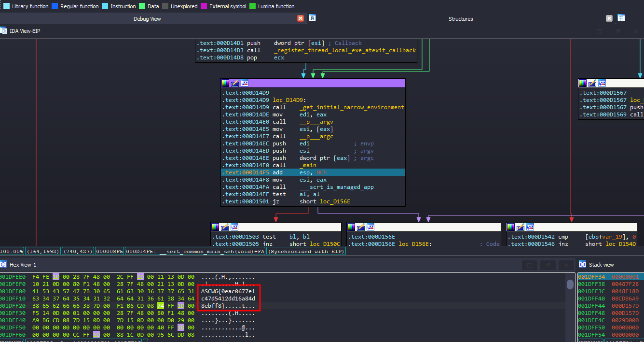This screenshot has height=342, width=644.
Task: Click the pencil icon on the loc_D1567 node
Action: pyautogui.click(x=592, y=83)
